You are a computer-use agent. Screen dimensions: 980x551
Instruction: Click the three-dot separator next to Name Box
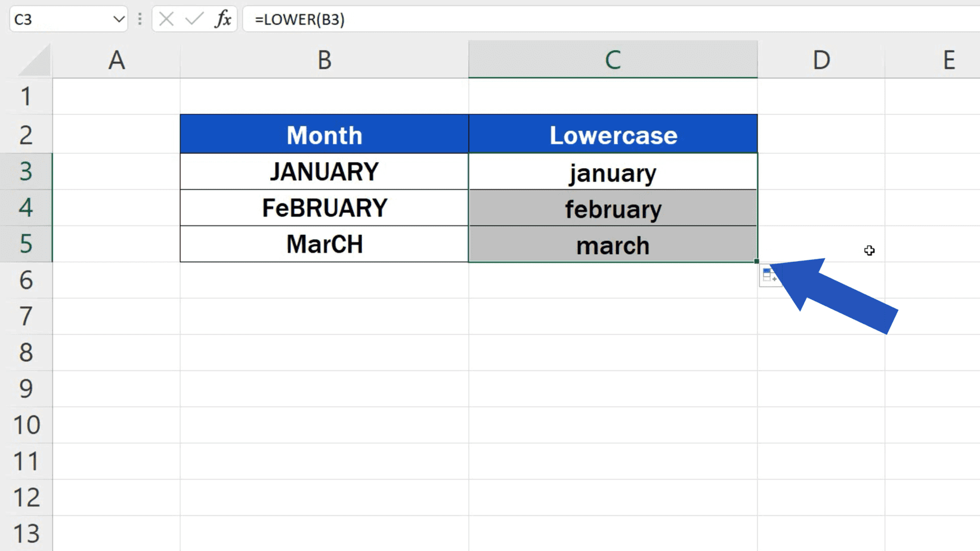click(x=139, y=18)
